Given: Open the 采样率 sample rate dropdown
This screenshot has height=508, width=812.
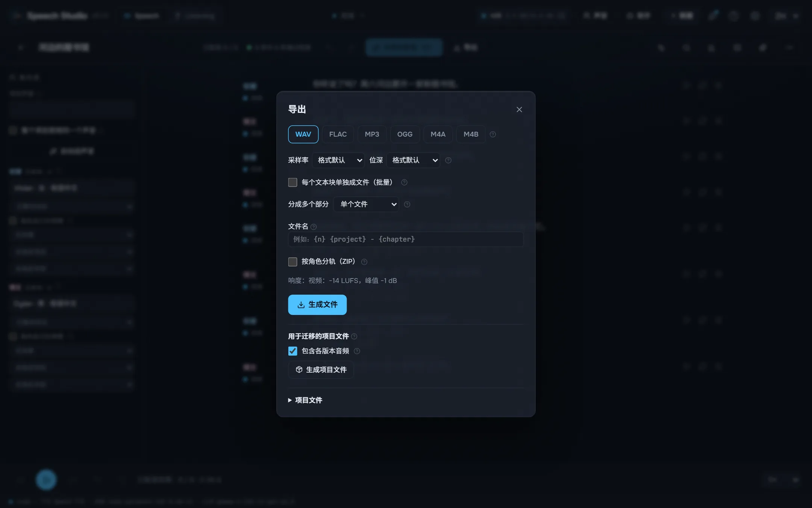Looking at the screenshot, I should click(x=338, y=160).
